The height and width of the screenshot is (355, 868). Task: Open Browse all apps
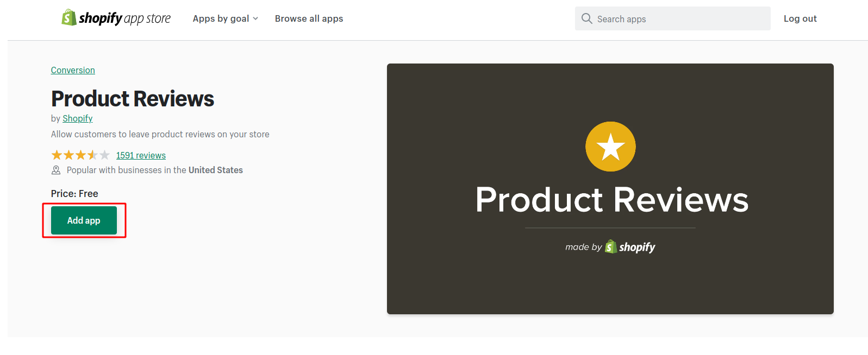coord(309,18)
